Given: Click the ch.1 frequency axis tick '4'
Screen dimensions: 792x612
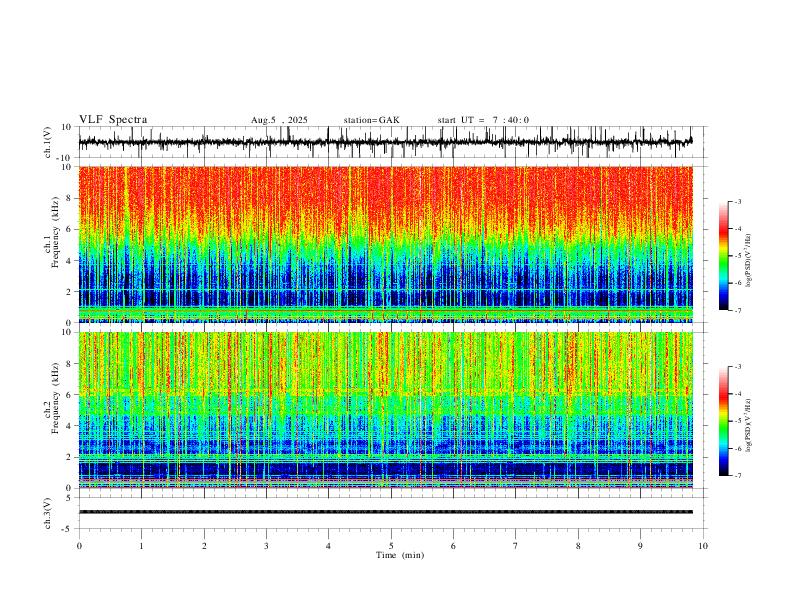Looking at the screenshot, I should pyautogui.click(x=69, y=261).
